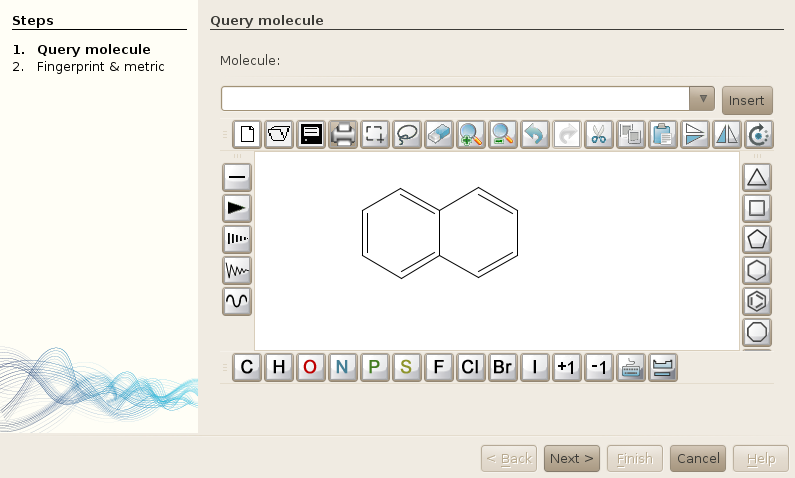The height and width of the screenshot is (478, 795).
Task: Click the Print icon in toolbar
Action: 343,134
